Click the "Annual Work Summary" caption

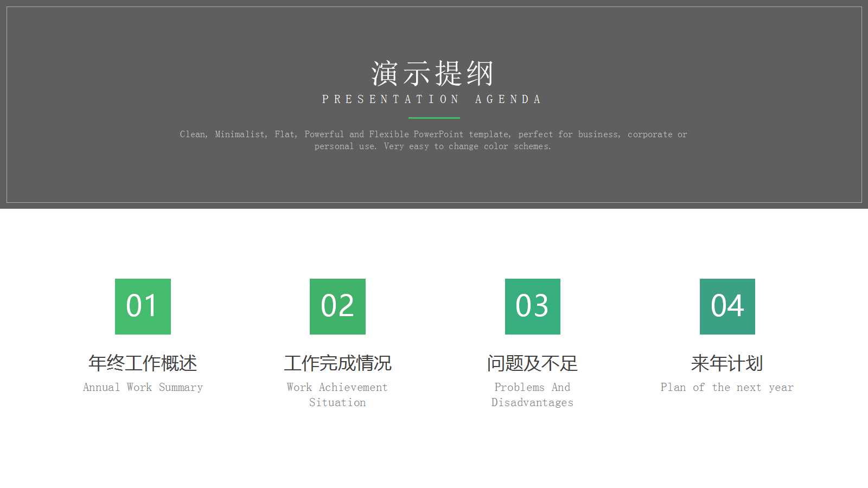pos(143,387)
